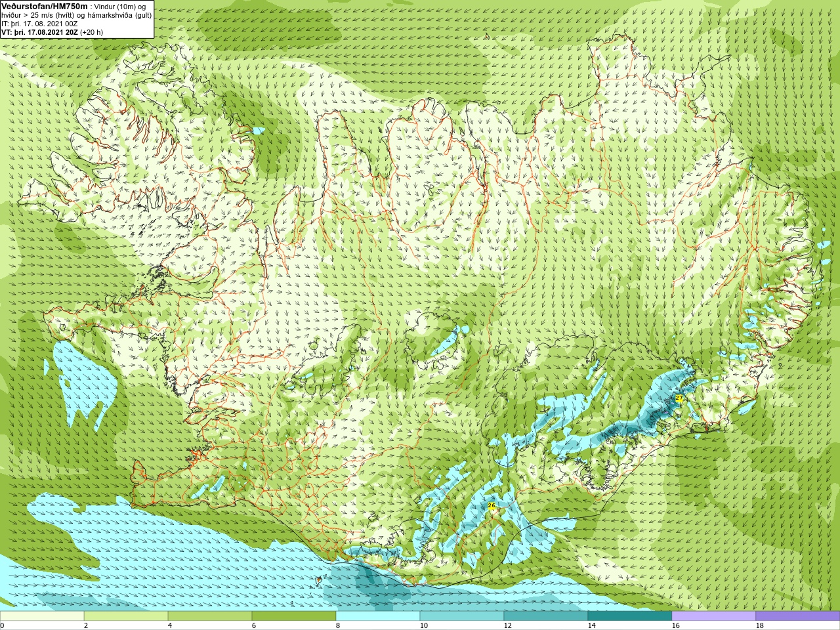
Task: Select the 12–14 m/s teal legend swatch
Action: (x=546, y=616)
